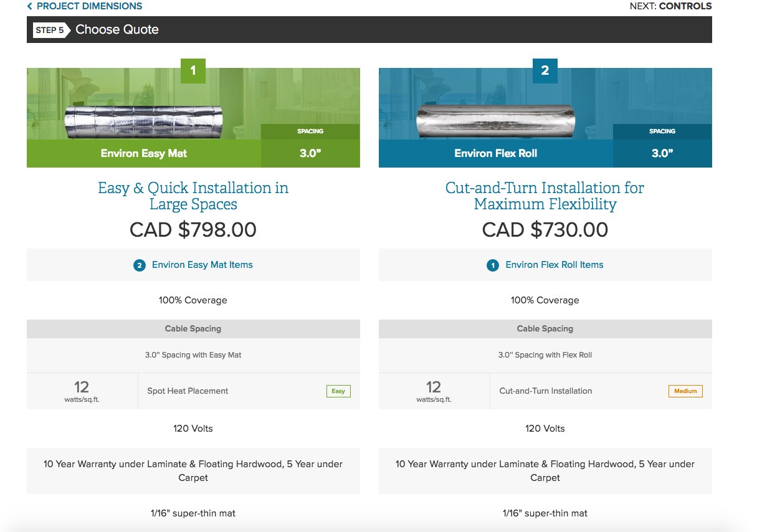Expand Environ Easy Mat Items list
The width and height of the screenshot is (757, 532).
coord(202,265)
